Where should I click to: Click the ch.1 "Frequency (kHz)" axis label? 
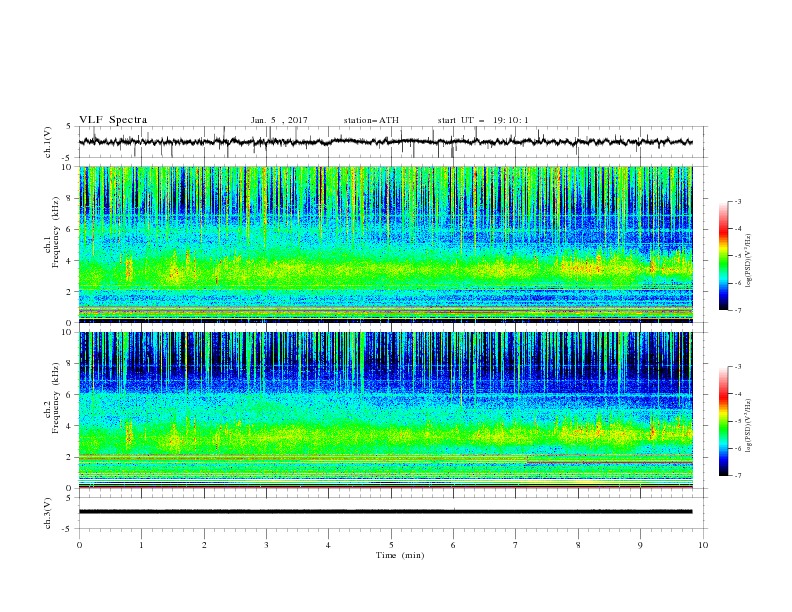pyautogui.click(x=55, y=233)
